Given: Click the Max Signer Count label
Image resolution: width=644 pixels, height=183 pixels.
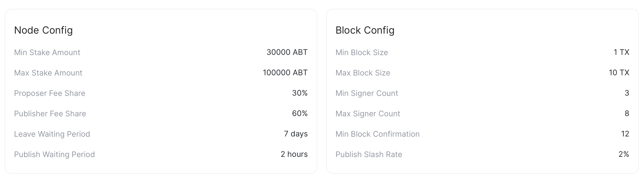Looking at the screenshot, I should click(x=368, y=114).
